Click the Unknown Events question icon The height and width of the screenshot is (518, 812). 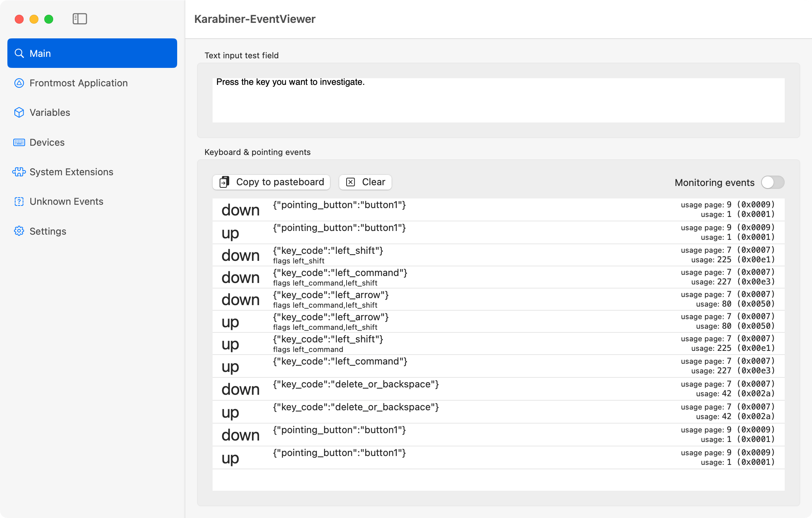[19, 201]
